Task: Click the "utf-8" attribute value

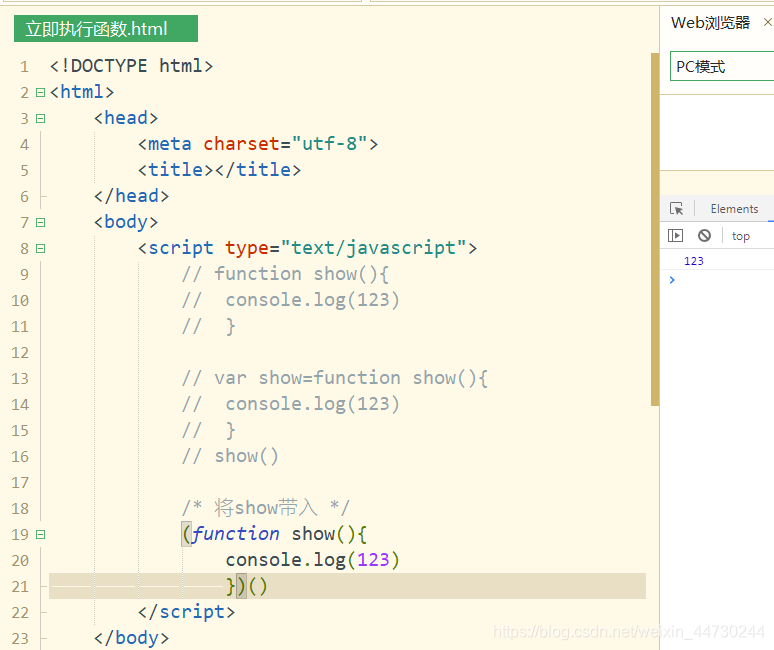Action: point(329,144)
